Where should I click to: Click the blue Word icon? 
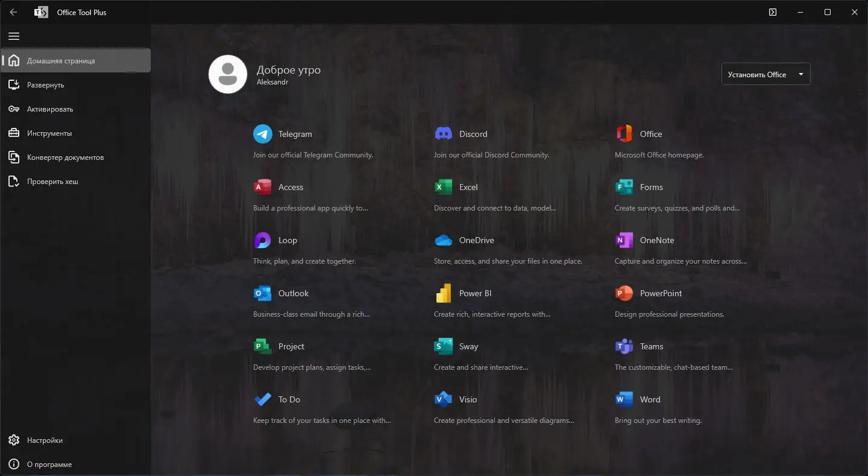[624, 399]
